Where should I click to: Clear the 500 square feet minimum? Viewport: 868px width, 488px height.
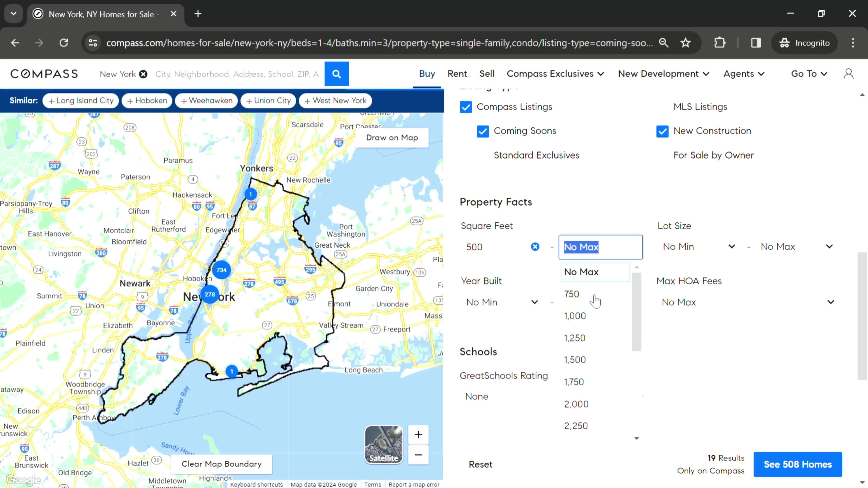point(535,247)
